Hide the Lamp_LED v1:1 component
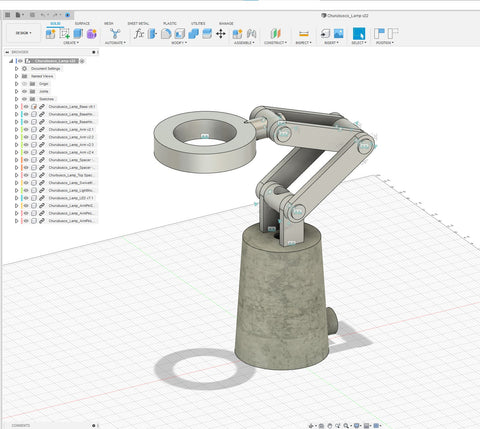Viewport: 480px width, 429px height. coord(26,198)
